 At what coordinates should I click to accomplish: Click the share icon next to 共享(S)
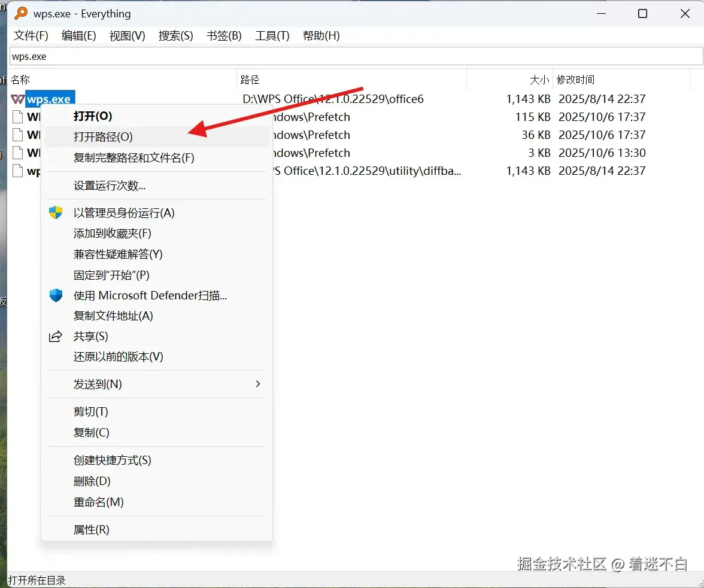(55, 336)
